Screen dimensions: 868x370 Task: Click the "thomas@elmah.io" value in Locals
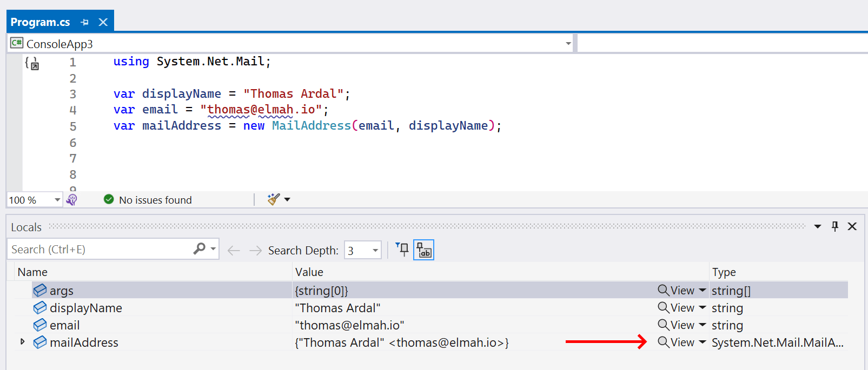(349, 325)
